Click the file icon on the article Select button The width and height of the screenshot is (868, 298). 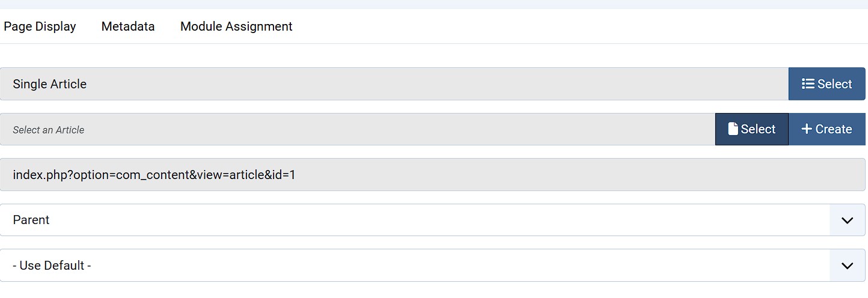click(x=733, y=129)
